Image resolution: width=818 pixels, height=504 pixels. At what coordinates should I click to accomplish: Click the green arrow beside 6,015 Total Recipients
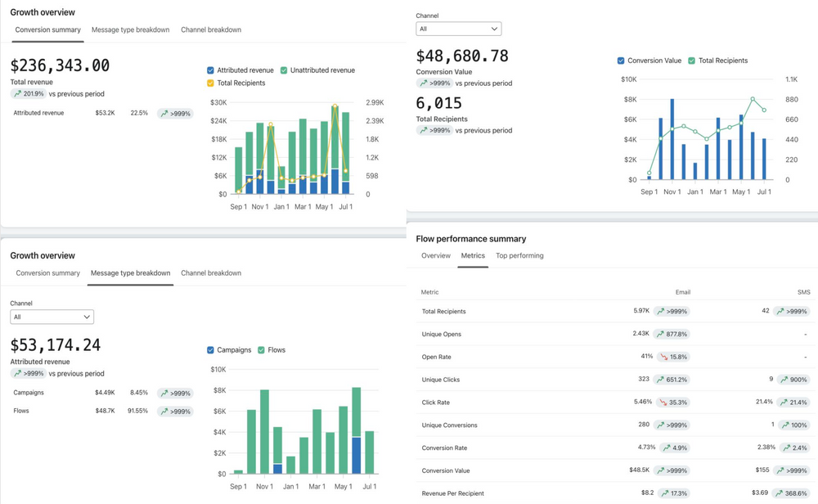click(424, 129)
